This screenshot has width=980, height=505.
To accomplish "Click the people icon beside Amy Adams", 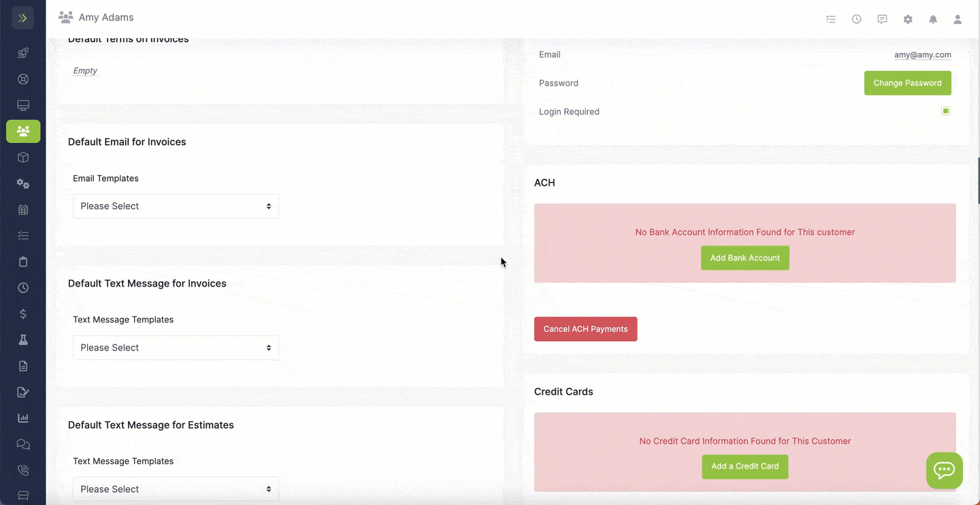I will [66, 17].
